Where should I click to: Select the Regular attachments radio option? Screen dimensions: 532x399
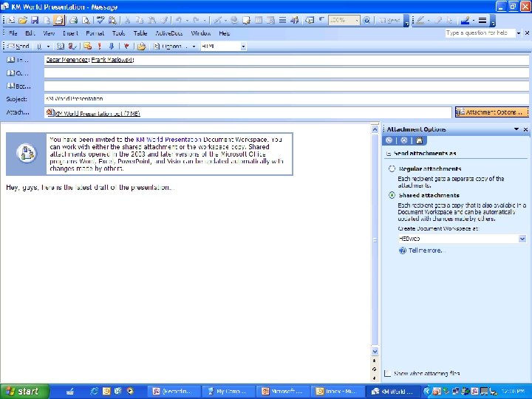coord(392,168)
